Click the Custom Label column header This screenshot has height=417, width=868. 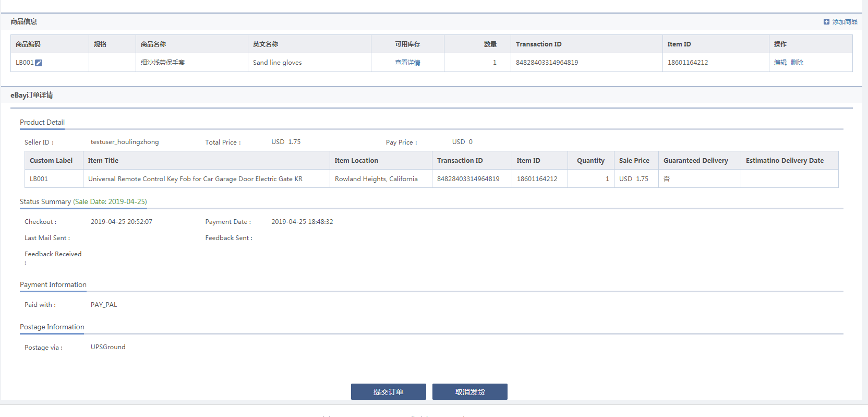coord(54,160)
